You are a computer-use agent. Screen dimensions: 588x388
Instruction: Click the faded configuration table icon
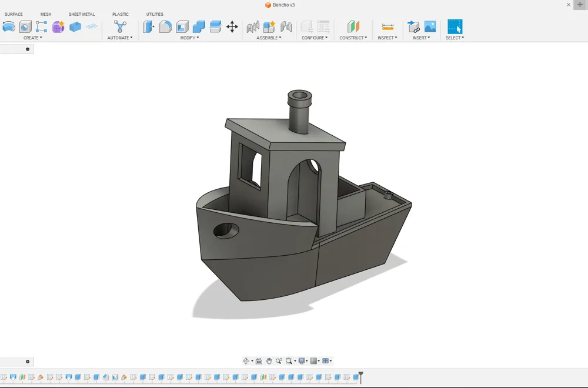click(x=323, y=26)
